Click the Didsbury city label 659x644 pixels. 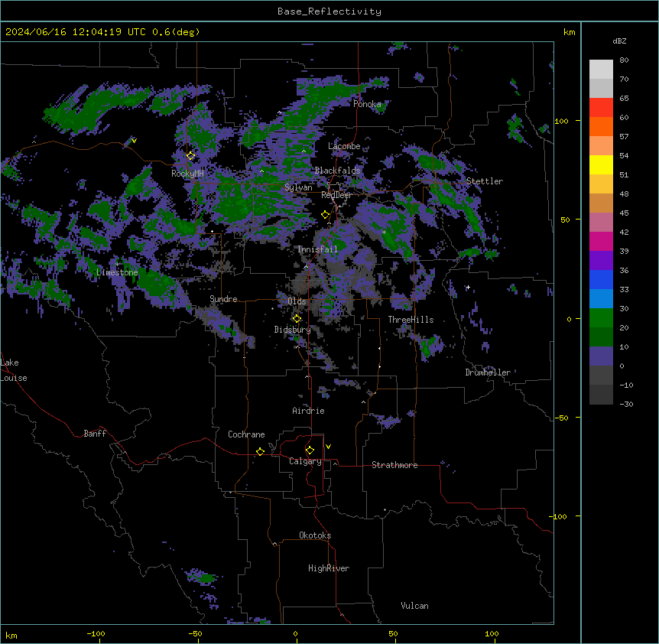click(x=293, y=330)
